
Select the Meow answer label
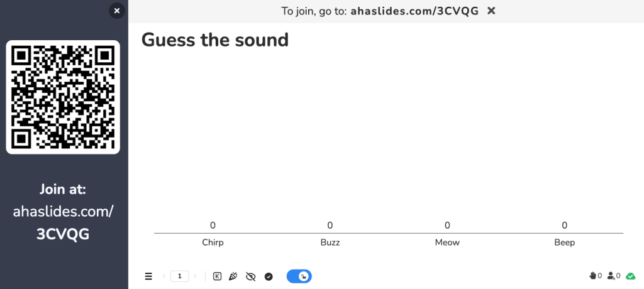(447, 243)
